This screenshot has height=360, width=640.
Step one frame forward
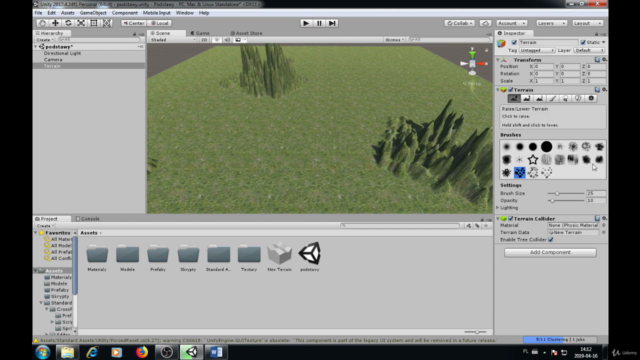[332, 23]
